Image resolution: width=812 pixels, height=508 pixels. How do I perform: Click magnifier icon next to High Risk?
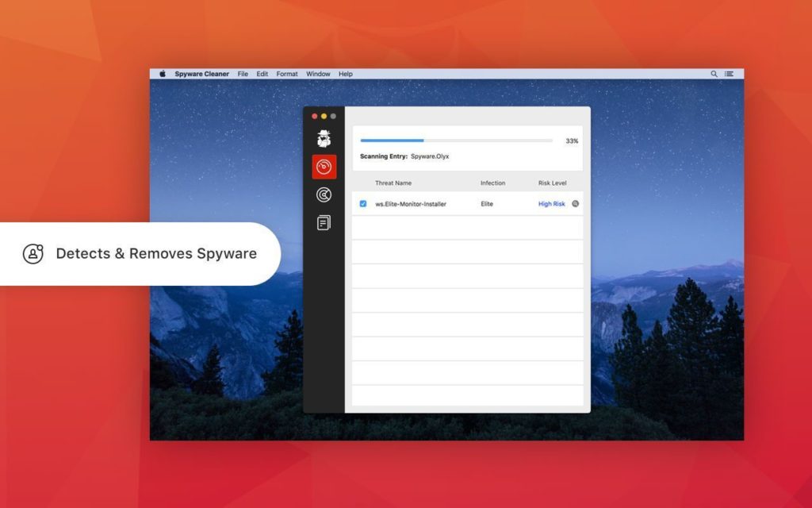[x=576, y=204]
